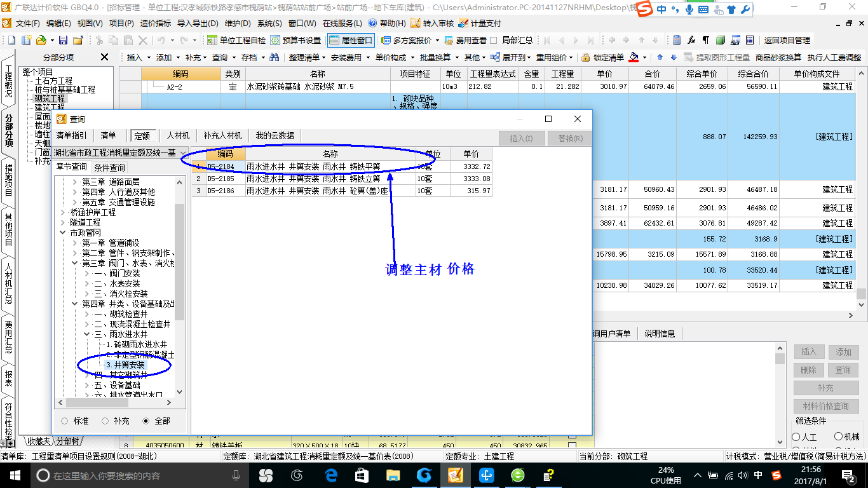The width and height of the screenshot is (868, 488).
Task: Open the 整理清单 toolbar dropdown
Action: coord(306,57)
